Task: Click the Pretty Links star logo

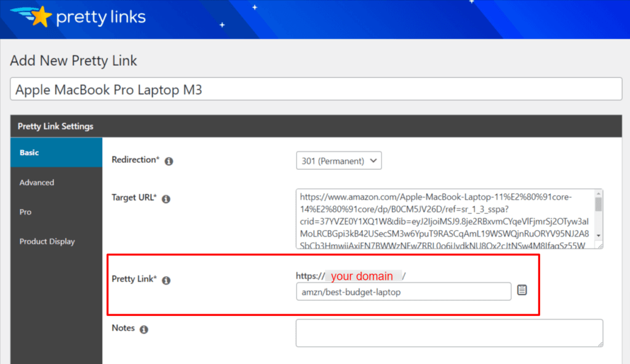Action: 39,17
